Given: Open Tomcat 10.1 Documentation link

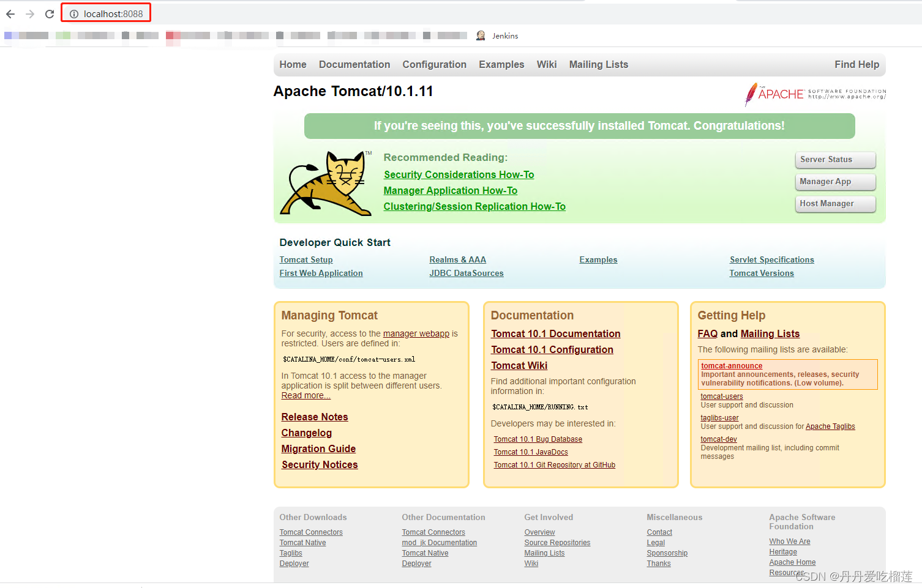Looking at the screenshot, I should click(555, 333).
